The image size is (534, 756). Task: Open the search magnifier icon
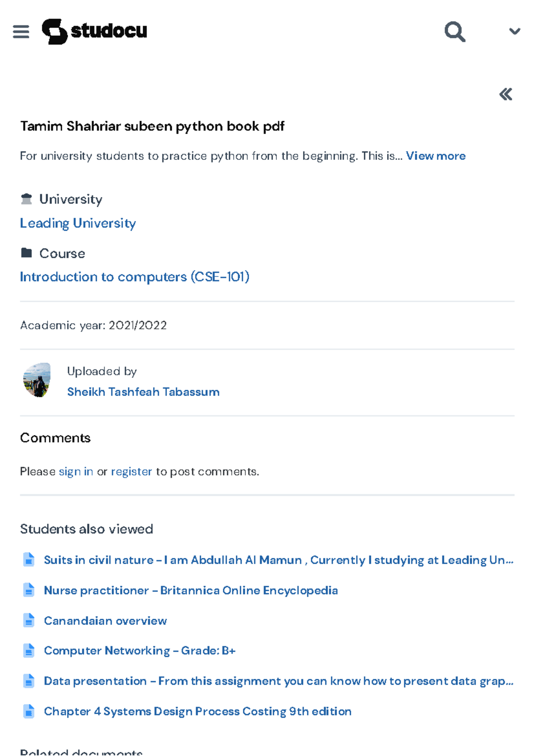[x=454, y=32]
